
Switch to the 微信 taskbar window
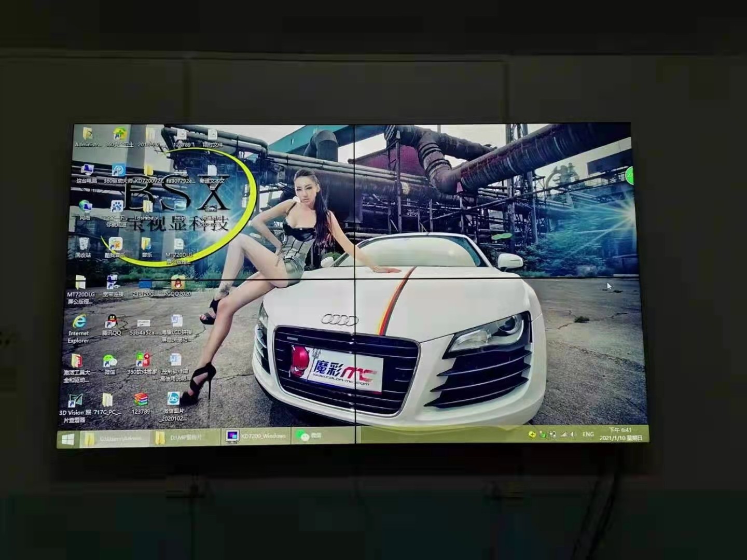point(310,436)
